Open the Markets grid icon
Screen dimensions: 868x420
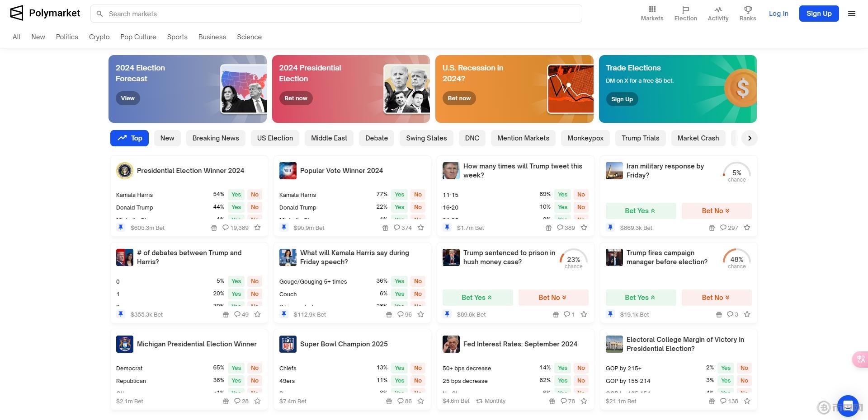pyautogui.click(x=652, y=9)
